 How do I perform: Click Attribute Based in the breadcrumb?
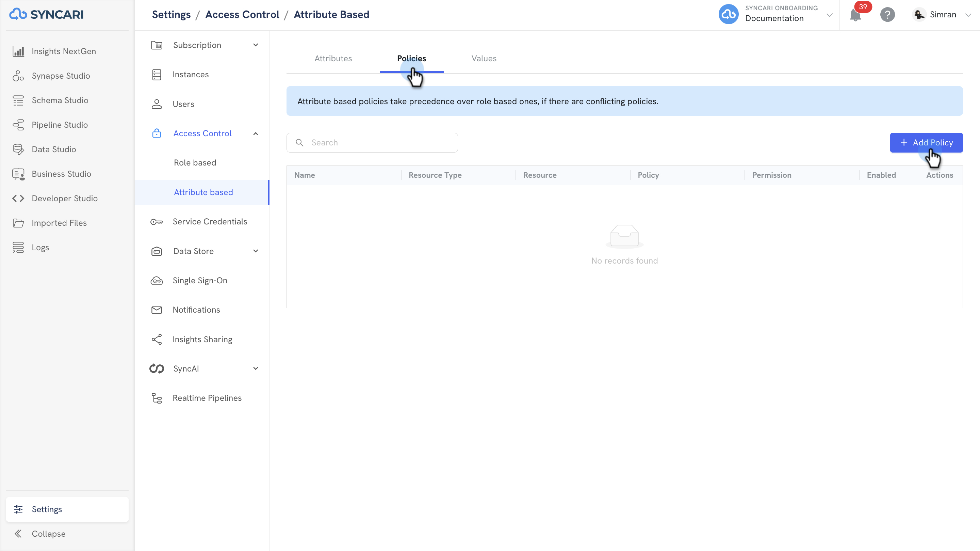(331, 14)
